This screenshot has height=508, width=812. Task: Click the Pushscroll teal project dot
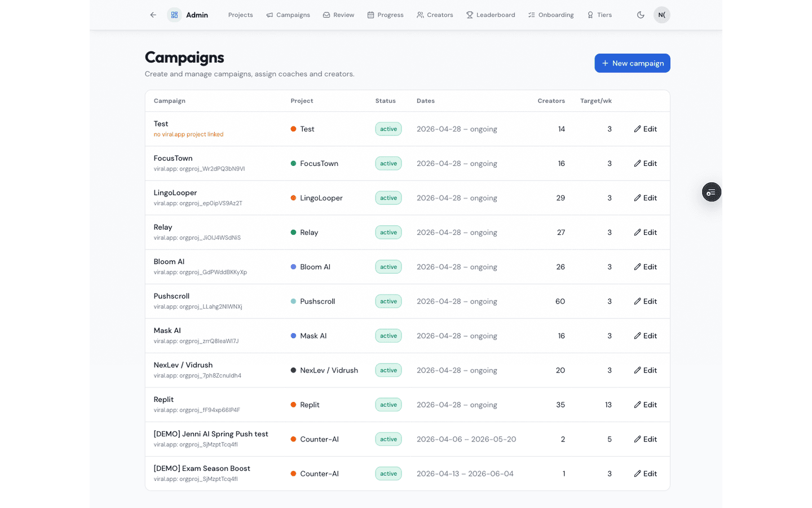click(x=293, y=301)
